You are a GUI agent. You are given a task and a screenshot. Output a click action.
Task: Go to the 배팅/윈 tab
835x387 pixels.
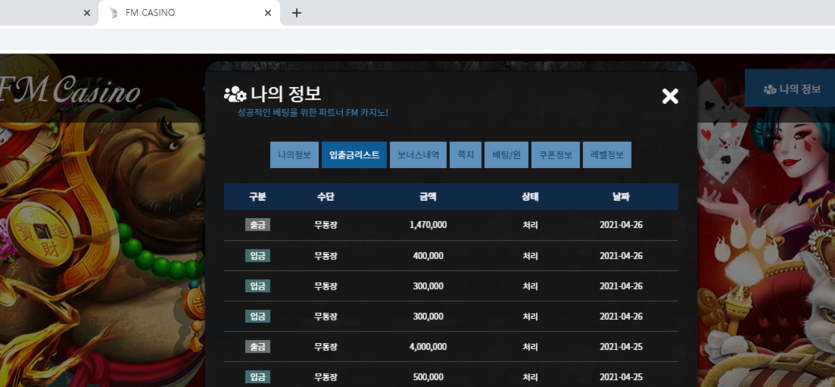tap(506, 155)
